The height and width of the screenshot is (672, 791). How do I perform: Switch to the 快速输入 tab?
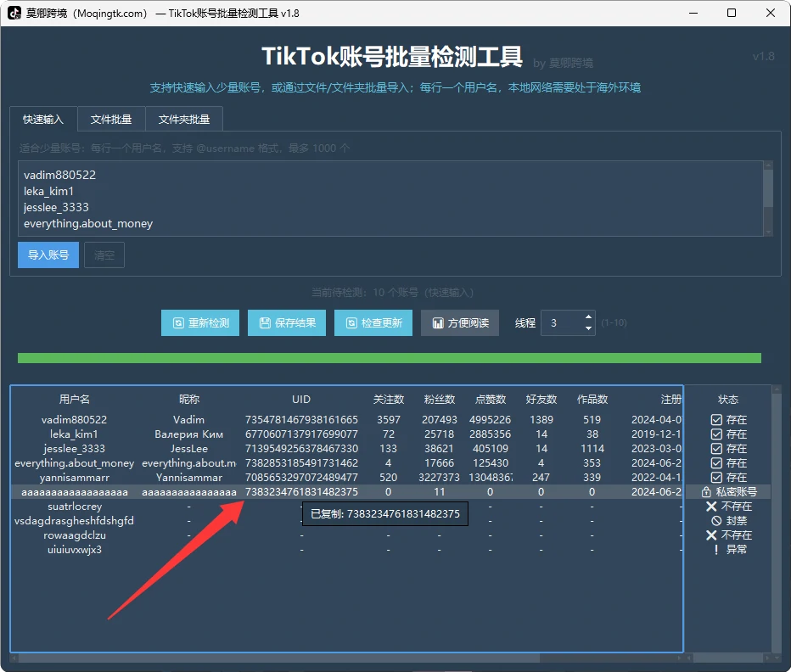pos(43,119)
